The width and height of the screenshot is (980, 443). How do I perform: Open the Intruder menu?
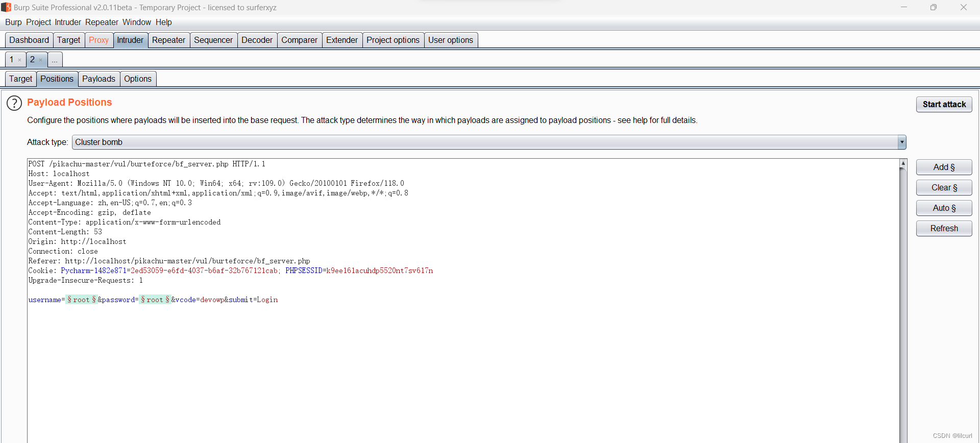[68, 22]
